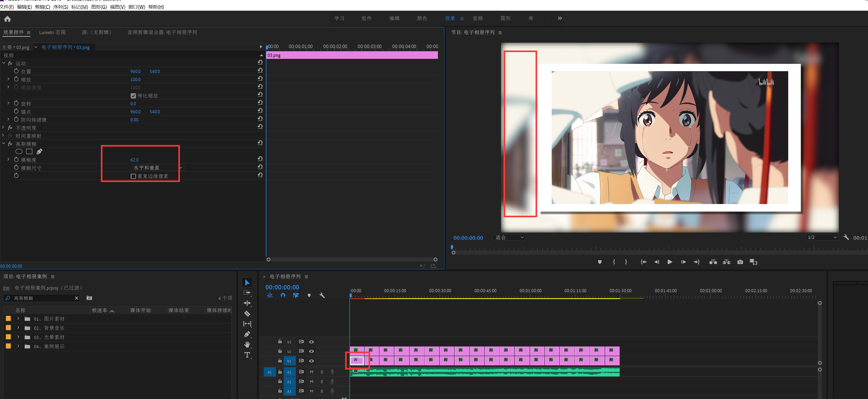The width and height of the screenshot is (868, 399).
Task: Mute audio track A1
Action: (x=311, y=372)
